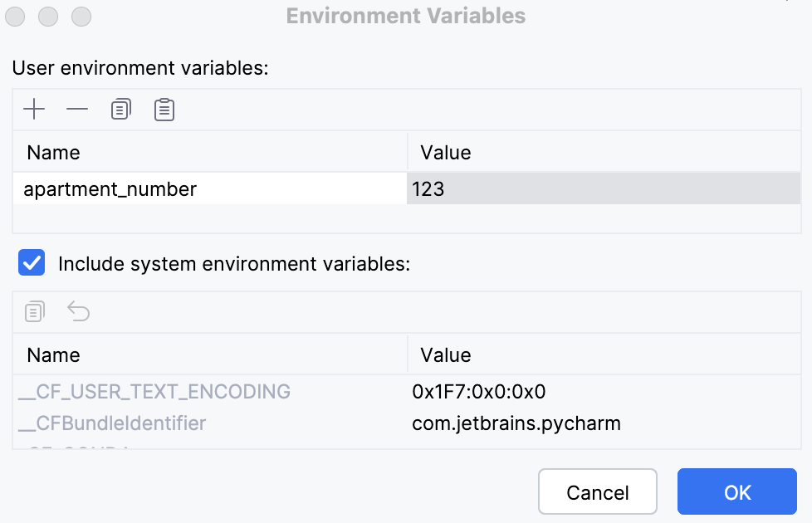Click the 0x1F7:0x0:0x0 value cell
812x523 pixels.
click(x=477, y=391)
